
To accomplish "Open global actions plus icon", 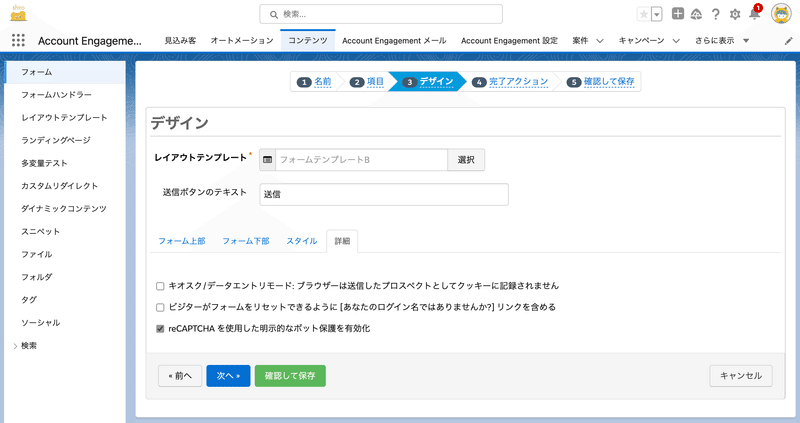I will 678,14.
